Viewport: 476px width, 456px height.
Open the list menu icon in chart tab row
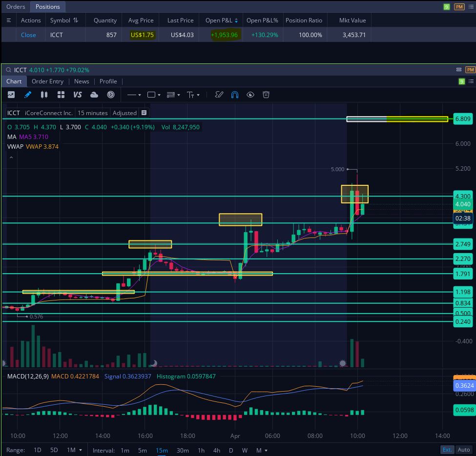click(471, 81)
